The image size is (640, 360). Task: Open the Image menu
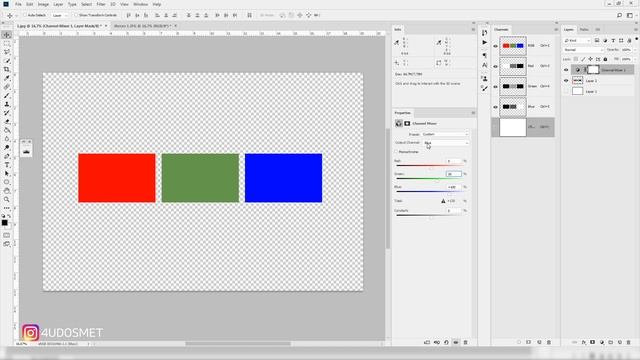click(x=43, y=4)
